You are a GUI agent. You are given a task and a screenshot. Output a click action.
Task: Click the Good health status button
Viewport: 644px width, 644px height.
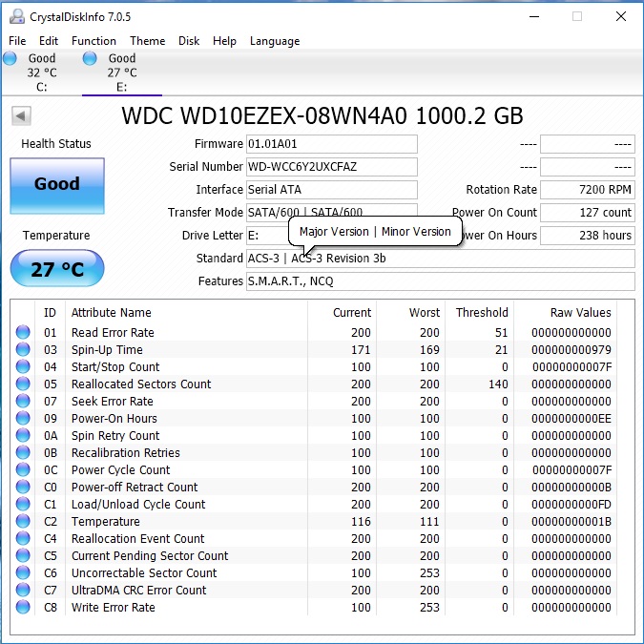click(57, 186)
